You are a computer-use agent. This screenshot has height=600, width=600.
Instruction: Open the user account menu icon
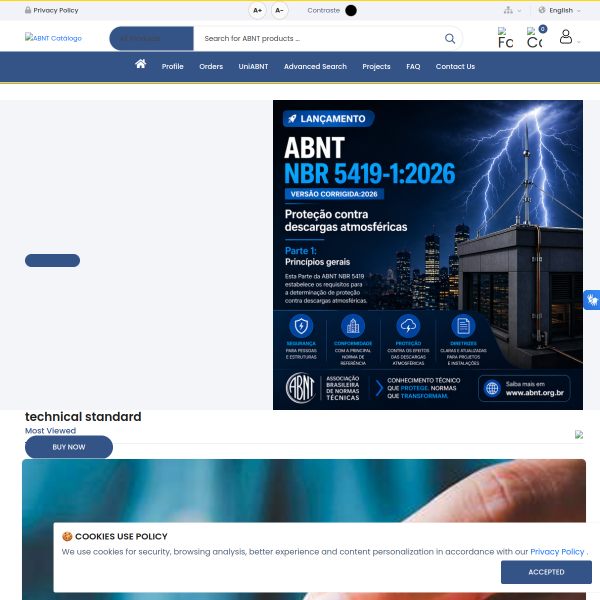(x=566, y=37)
